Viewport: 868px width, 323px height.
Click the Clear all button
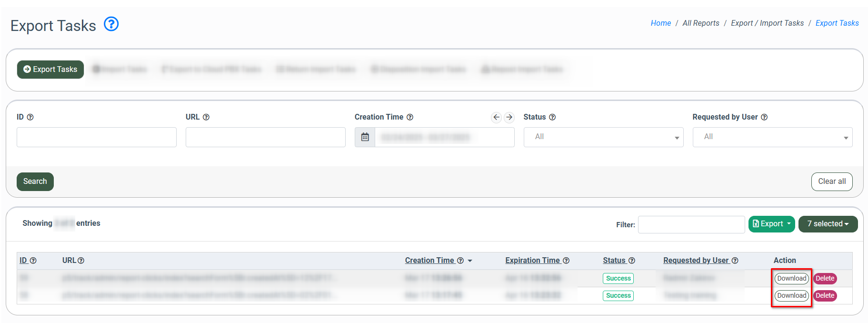click(831, 182)
